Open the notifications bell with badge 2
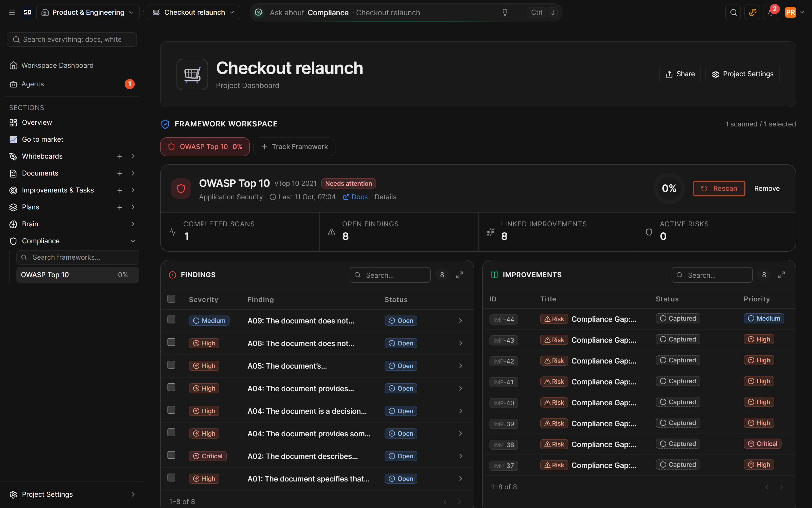This screenshot has height=508, width=812. point(771,12)
